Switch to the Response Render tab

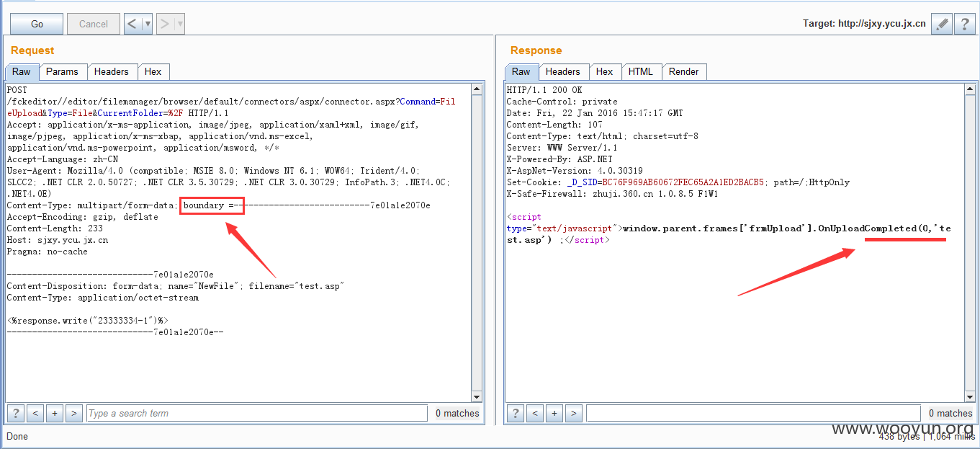(683, 71)
